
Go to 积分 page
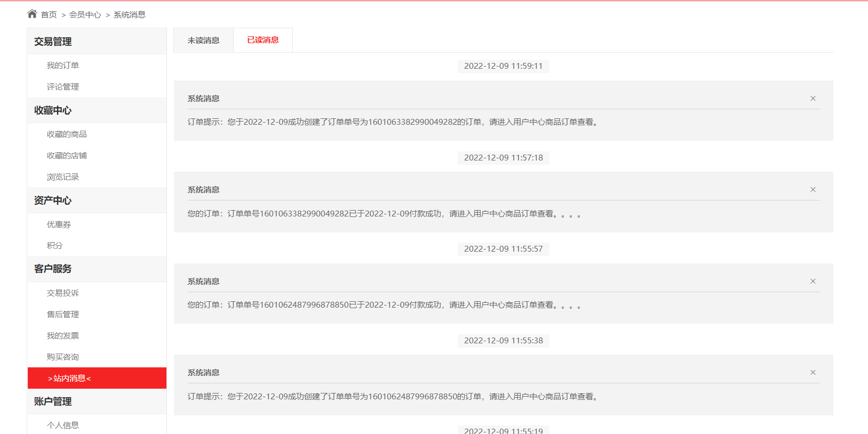click(54, 245)
